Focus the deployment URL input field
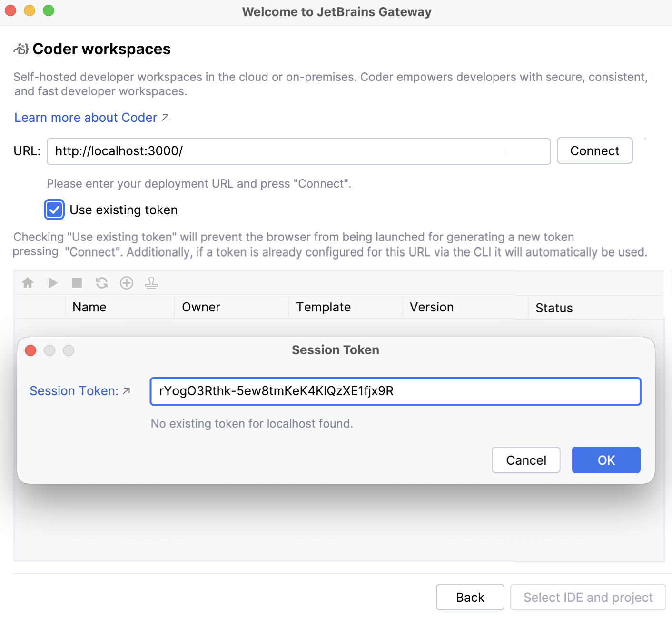The image size is (672, 619). click(299, 151)
